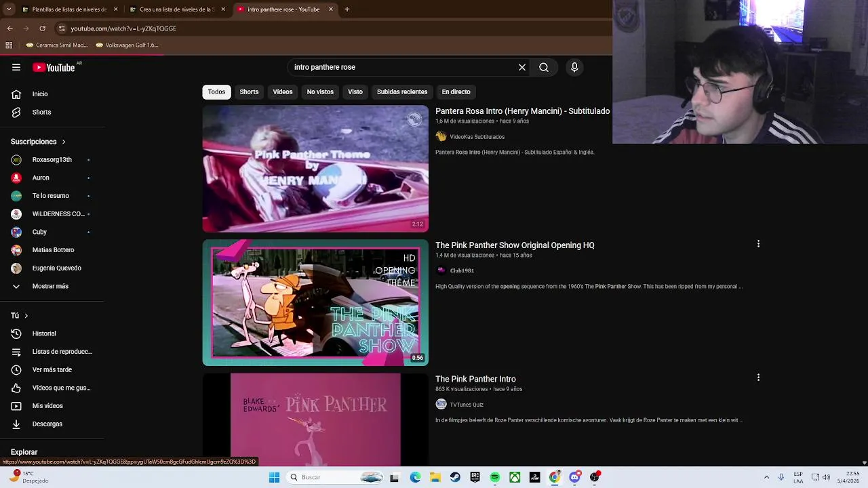Run the search with the magnifier button
This screenshot has width=868, height=488.
click(x=544, y=67)
